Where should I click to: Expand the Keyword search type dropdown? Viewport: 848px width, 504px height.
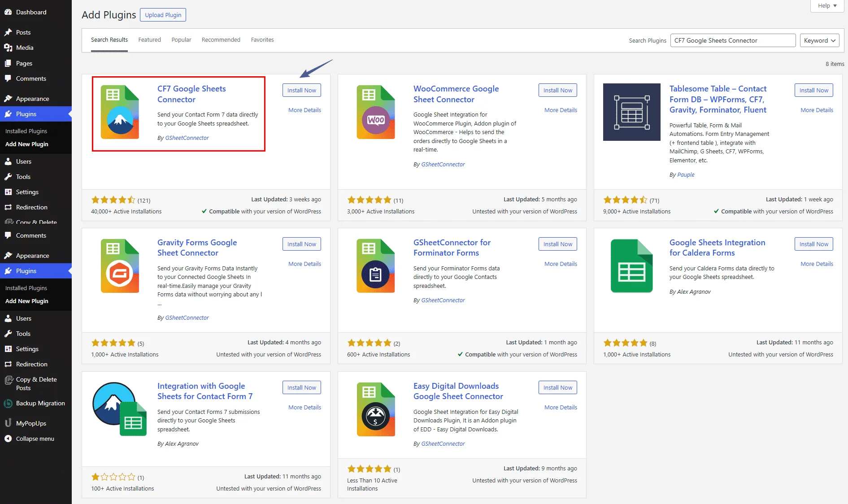(x=819, y=40)
